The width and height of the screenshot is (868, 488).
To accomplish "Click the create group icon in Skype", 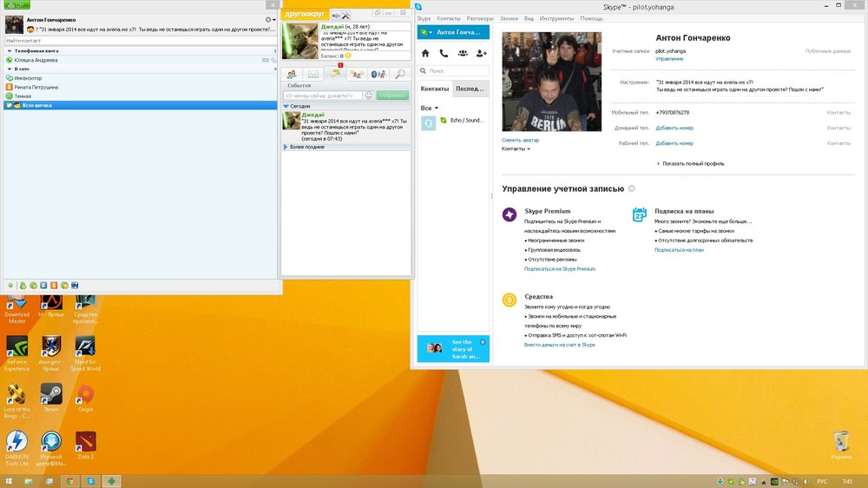I will tap(463, 54).
